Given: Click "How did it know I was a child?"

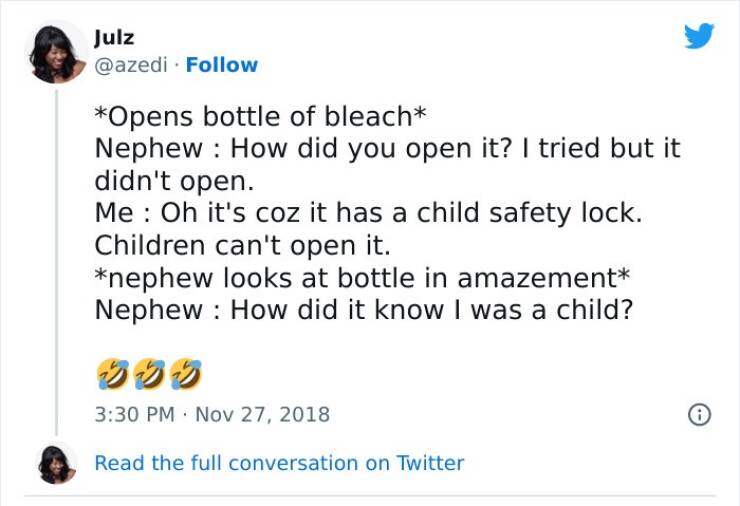Looking at the screenshot, I should click(364, 309).
